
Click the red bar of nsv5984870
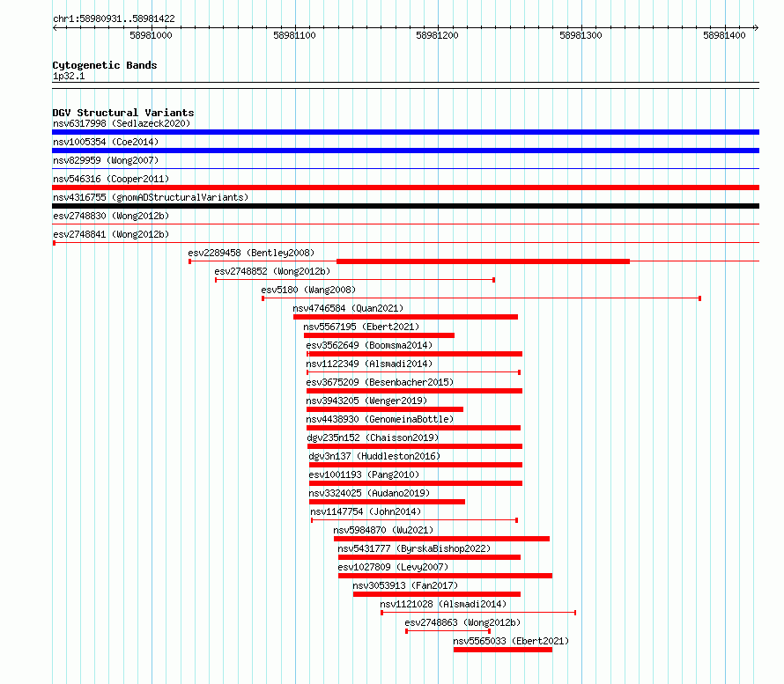click(441, 539)
